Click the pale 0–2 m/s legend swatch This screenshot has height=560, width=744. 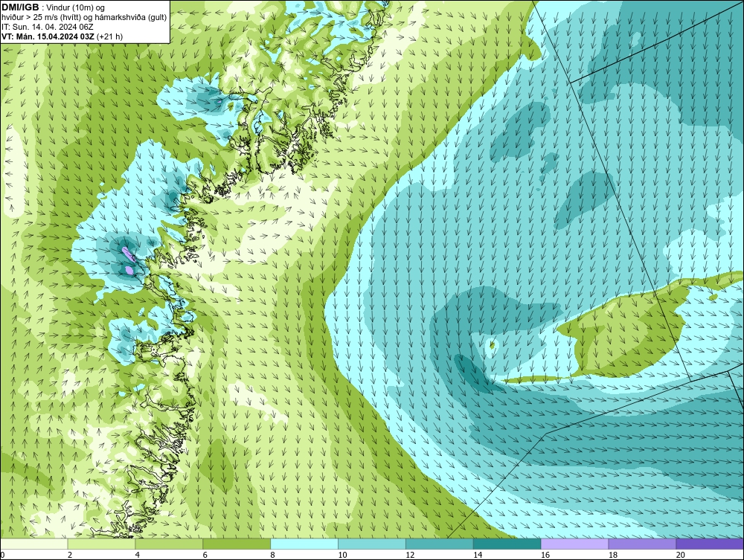(x=34, y=544)
